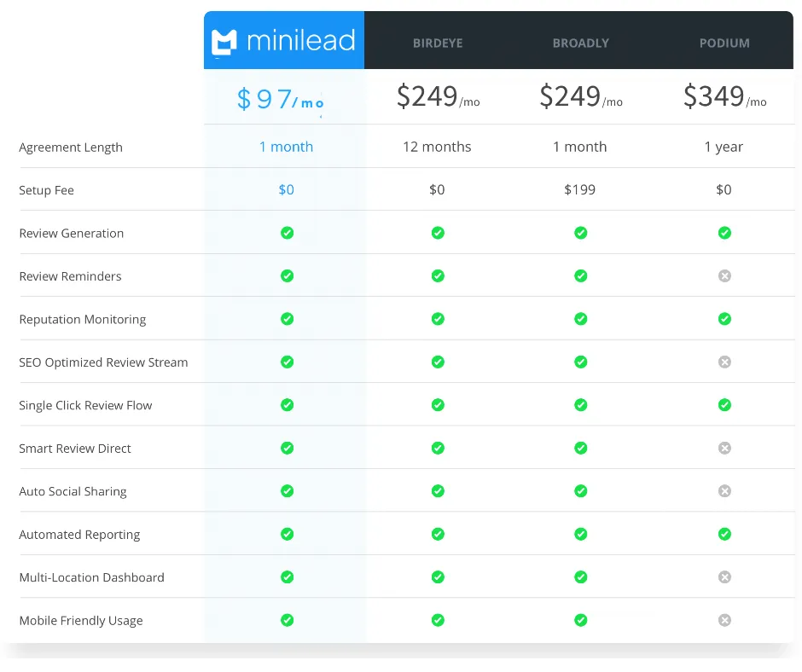Click Broadly's $249/mo price
Image resolution: width=802 pixels, height=672 pixels.
[580, 96]
